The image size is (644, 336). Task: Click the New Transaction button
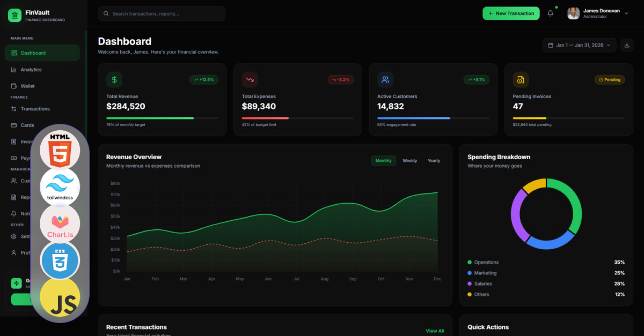(x=511, y=13)
